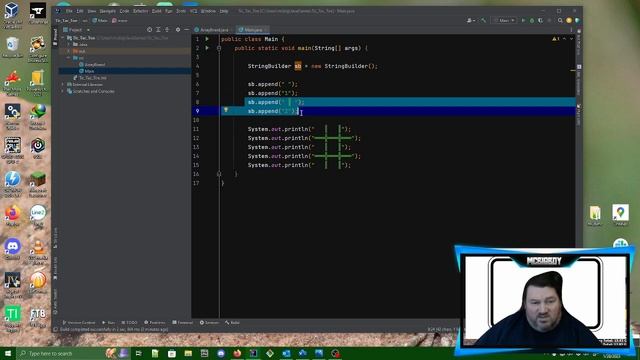
Task: Click the Main breadcrumb in navigation bar
Action: click(100, 20)
